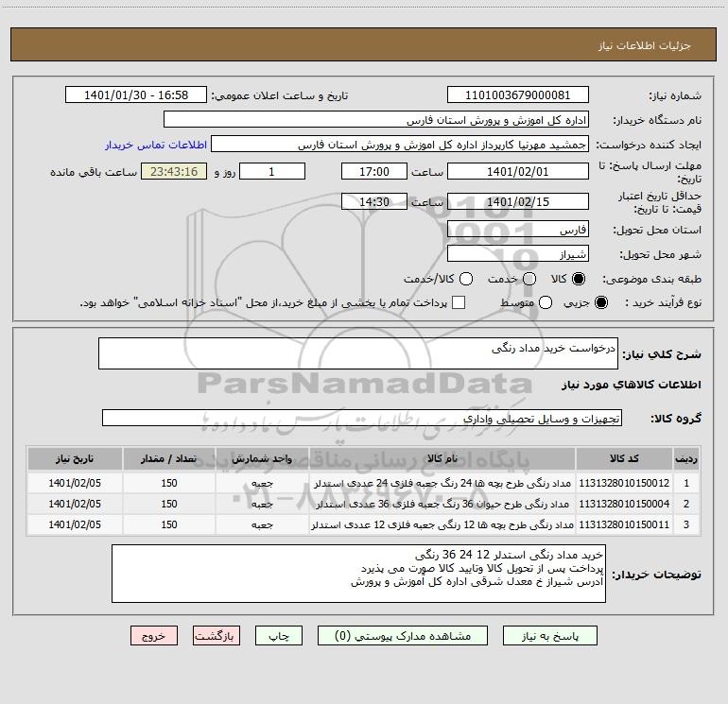Click the 36 رنگ طرح حیوان item name
The height and width of the screenshot is (704, 728).
click(x=442, y=504)
